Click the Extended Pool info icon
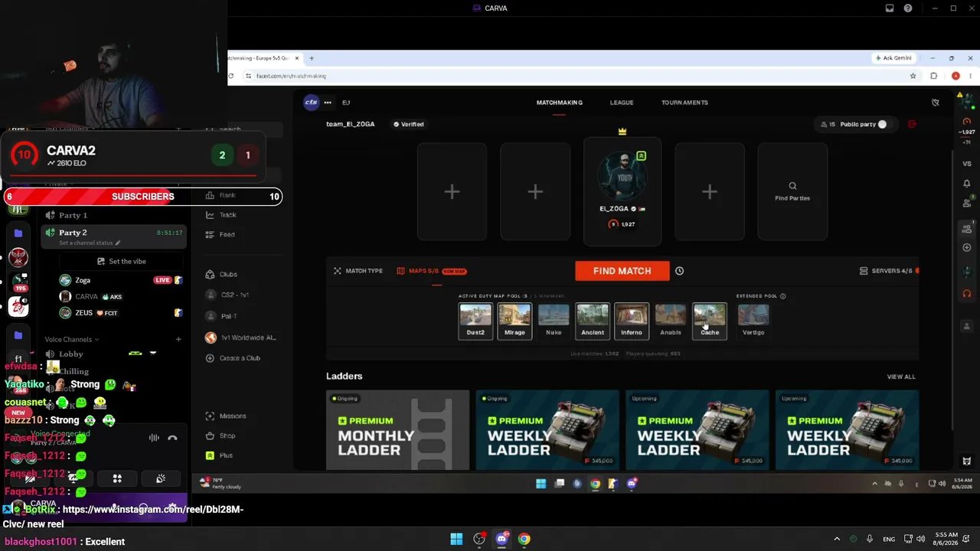The width and height of the screenshot is (980, 551). pos(782,296)
